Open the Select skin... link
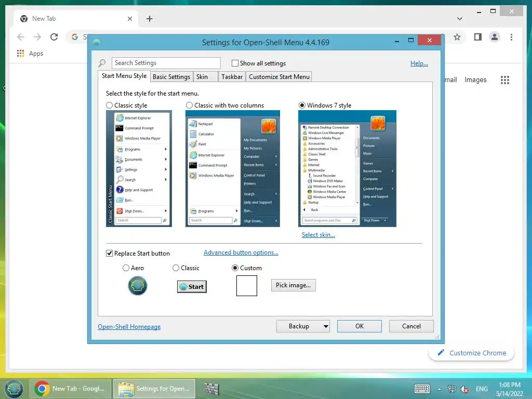The height and width of the screenshot is (399, 532). point(318,235)
